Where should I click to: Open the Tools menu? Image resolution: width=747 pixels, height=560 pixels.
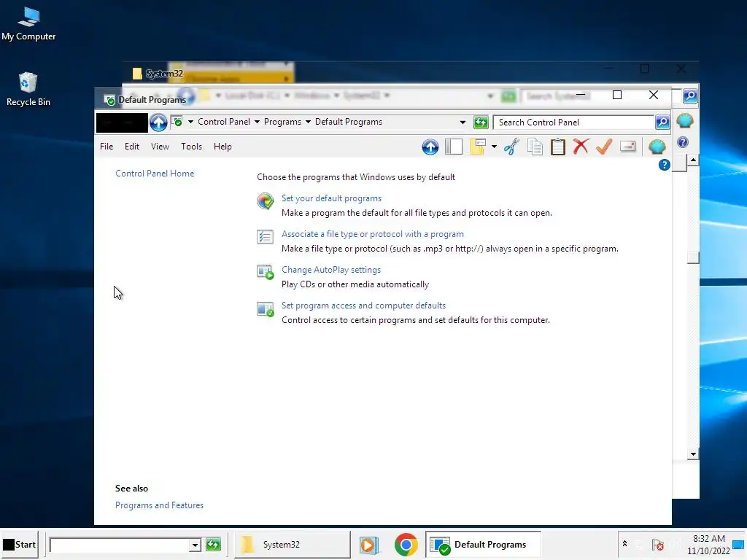[192, 147]
